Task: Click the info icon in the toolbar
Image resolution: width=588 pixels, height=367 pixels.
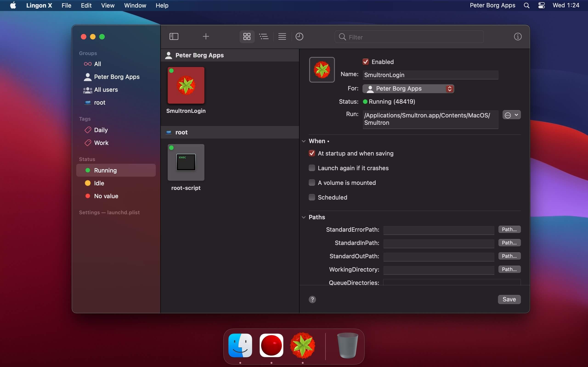Action: point(518,36)
